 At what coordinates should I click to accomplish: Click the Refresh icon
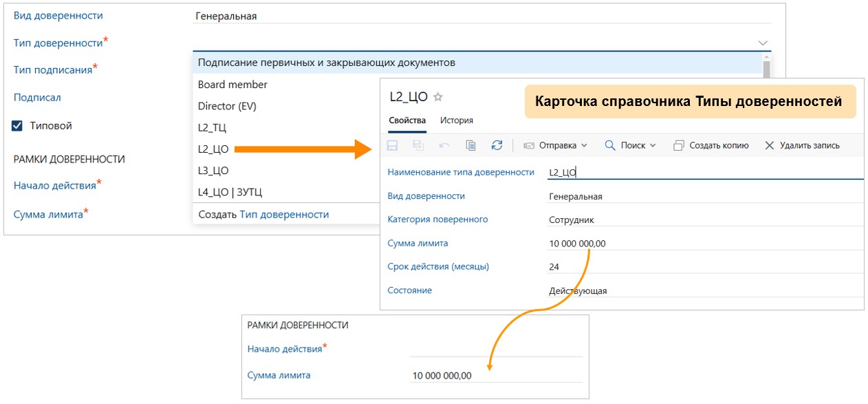(497, 145)
